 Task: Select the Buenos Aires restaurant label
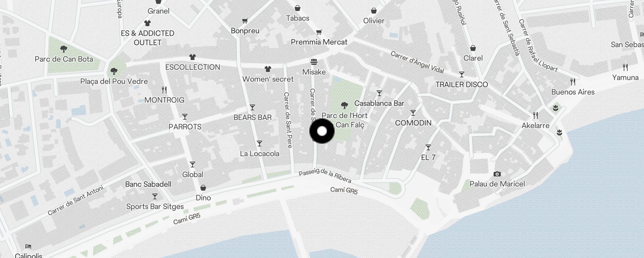[573, 92]
